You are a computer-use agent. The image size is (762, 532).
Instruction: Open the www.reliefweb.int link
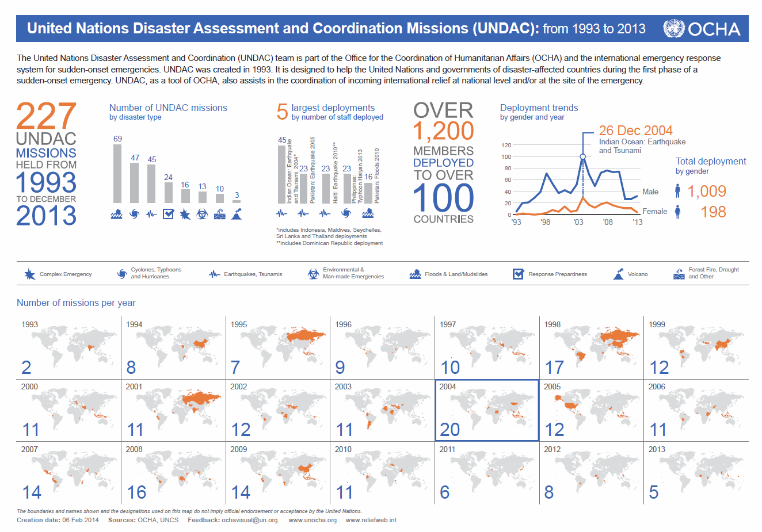point(371,520)
